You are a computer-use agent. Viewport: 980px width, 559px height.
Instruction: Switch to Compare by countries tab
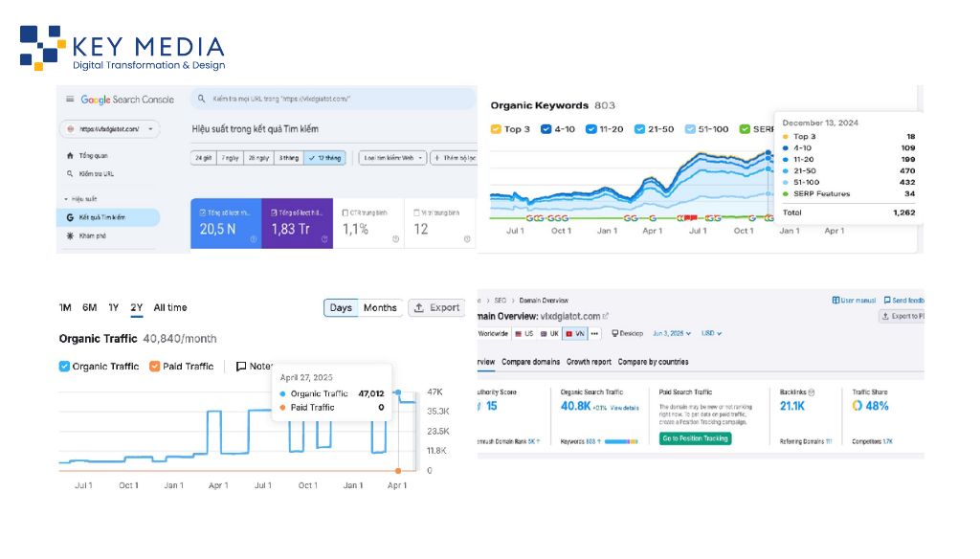click(x=653, y=362)
